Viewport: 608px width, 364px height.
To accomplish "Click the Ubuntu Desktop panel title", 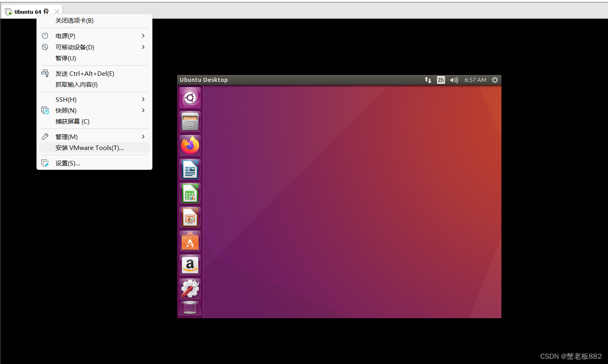I will coord(203,80).
